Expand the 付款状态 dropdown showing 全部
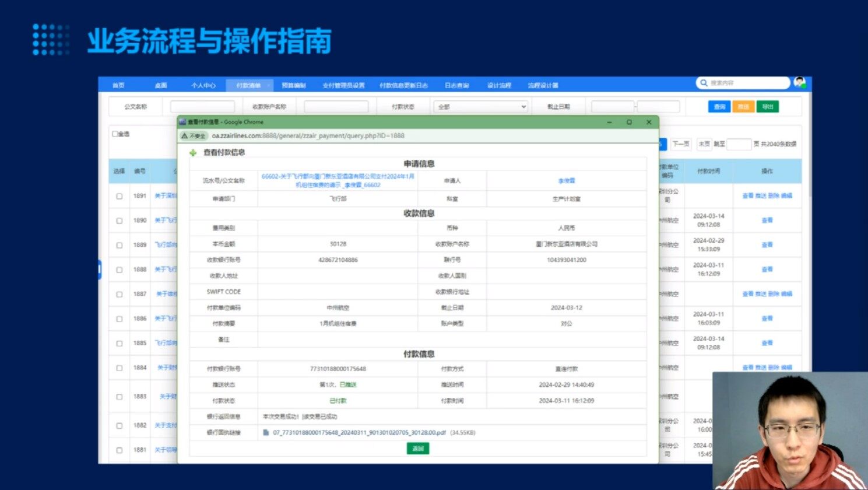Screen dimensions: 868x490 [x=480, y=107]
